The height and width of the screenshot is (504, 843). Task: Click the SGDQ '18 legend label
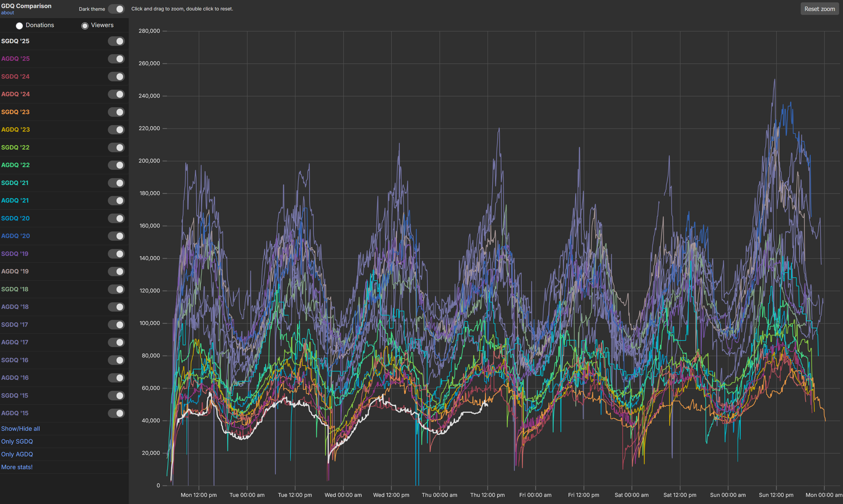pyautogui.click(x=15, y=289)
